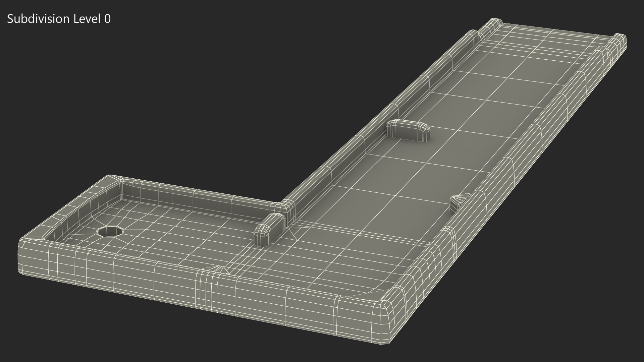
Task: Select the small notch on the front inner wall
Action: click(x=220, y=269)
